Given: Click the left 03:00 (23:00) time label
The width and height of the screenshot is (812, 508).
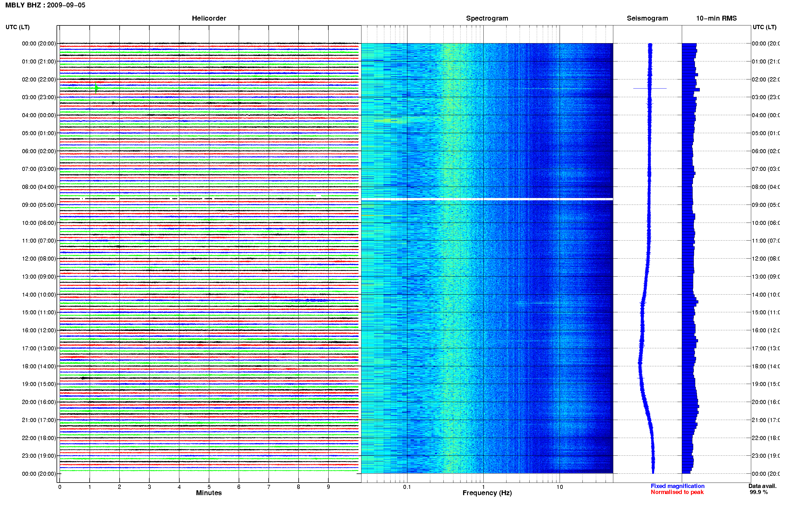Looking at the screenshot, I should 39,97.
